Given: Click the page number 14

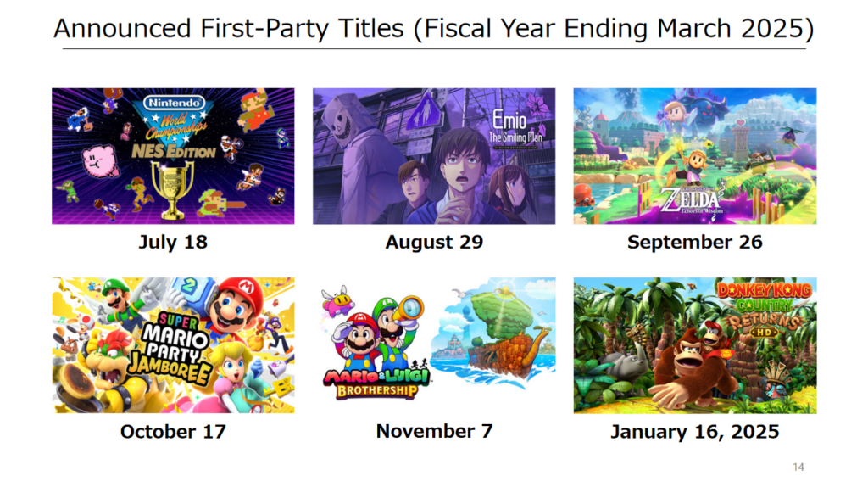Looking at the screenshot, I should 798,467.
